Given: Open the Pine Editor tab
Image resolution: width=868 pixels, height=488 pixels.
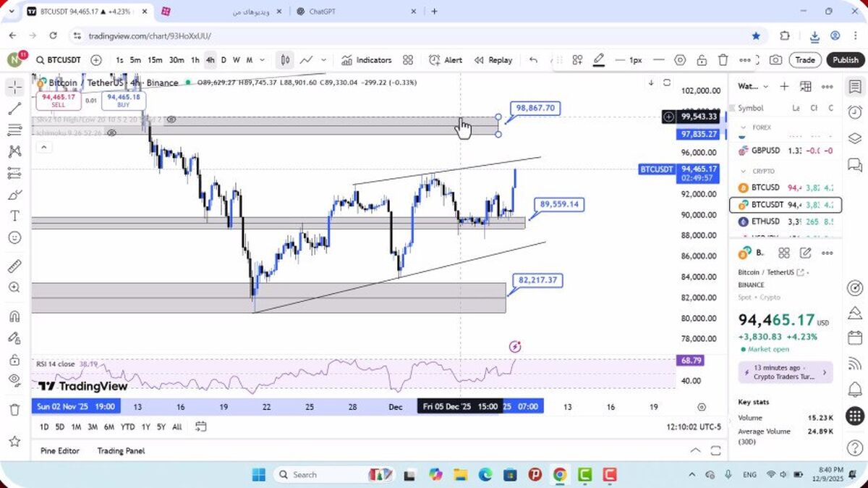Looking at the screenshot, I should pyautogui.click(x=60, y=451).
